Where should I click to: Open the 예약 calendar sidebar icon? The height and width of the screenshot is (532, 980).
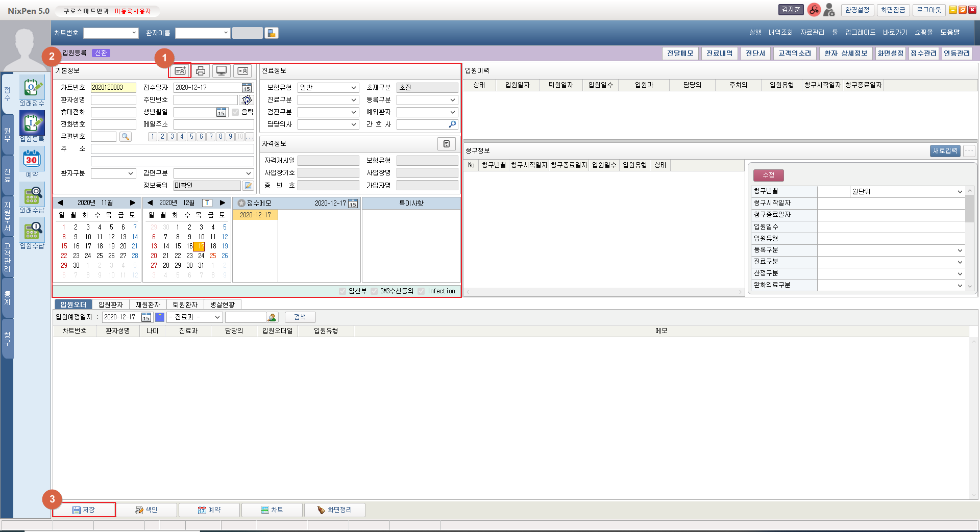tap(32, 161)
